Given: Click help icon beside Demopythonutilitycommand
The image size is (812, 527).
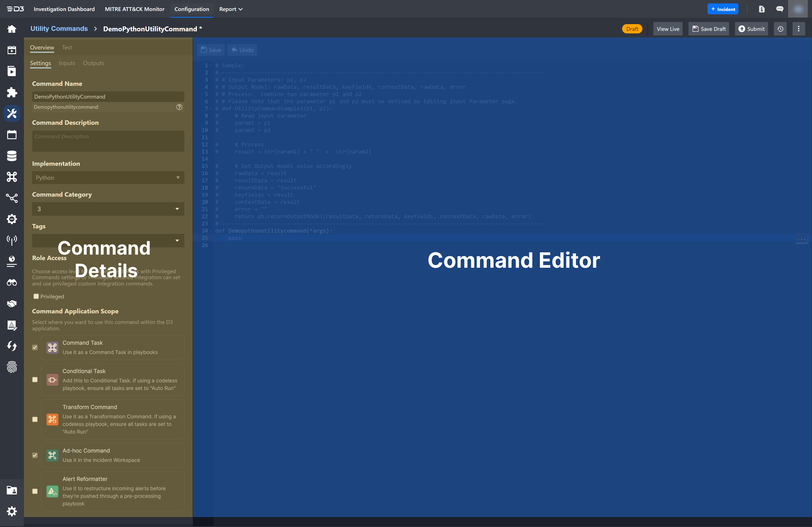Looking at the screenshot, I should pyautogui.click(x=179, y=107).
